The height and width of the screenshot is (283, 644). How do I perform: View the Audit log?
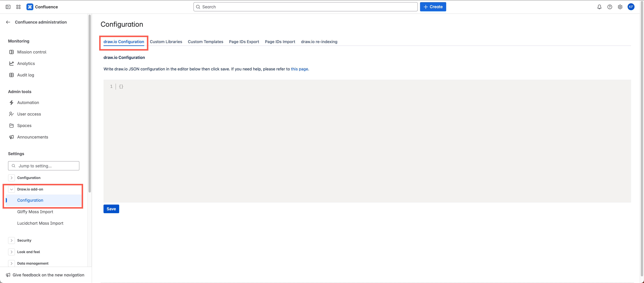pos(25,75)
